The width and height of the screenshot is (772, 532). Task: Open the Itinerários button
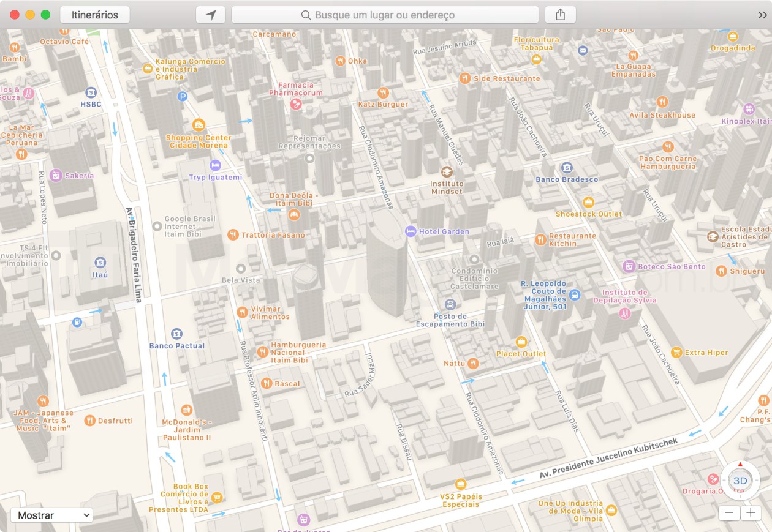click(95, 15)
